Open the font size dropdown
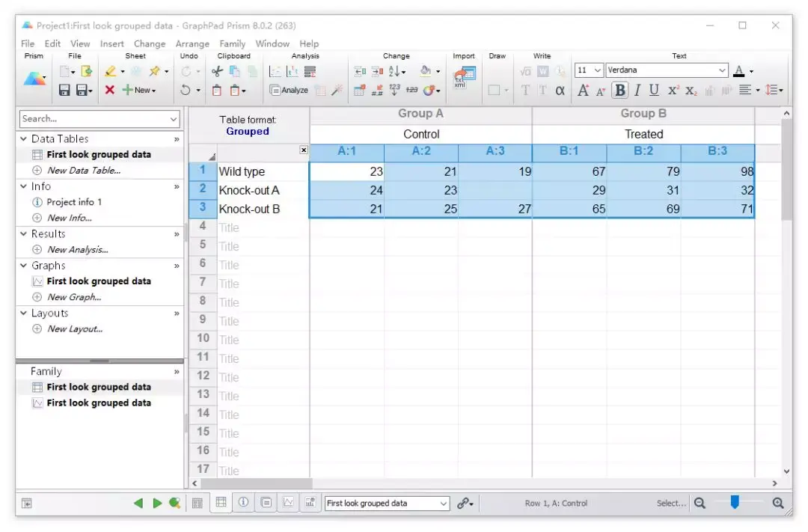This screenshot has width=808, height=532. click(x=597, y=70)
